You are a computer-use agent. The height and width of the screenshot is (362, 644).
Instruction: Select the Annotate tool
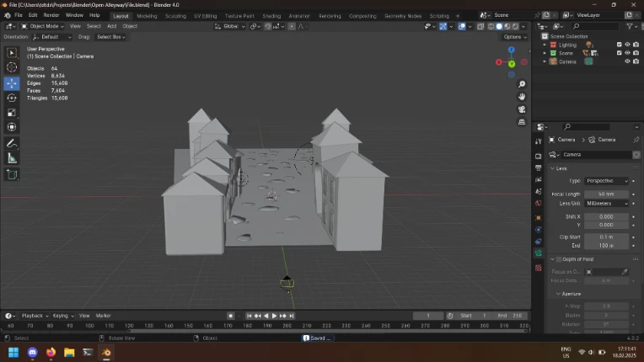[12, 143]
